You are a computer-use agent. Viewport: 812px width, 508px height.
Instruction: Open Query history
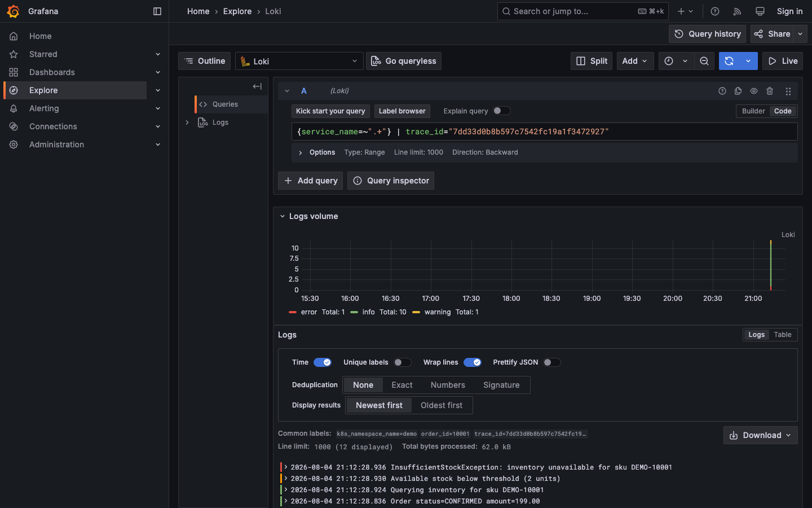click(x=707, y=34)
